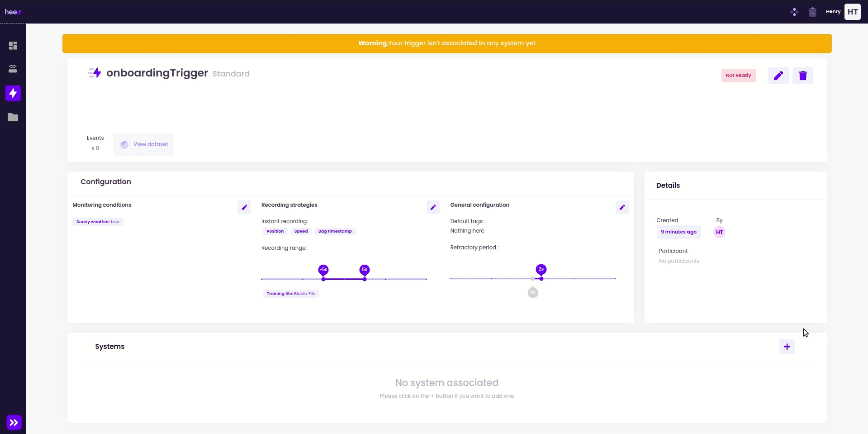The image size is (868, 434).
Task: Click the No system associated message
Action: [447, 383]
